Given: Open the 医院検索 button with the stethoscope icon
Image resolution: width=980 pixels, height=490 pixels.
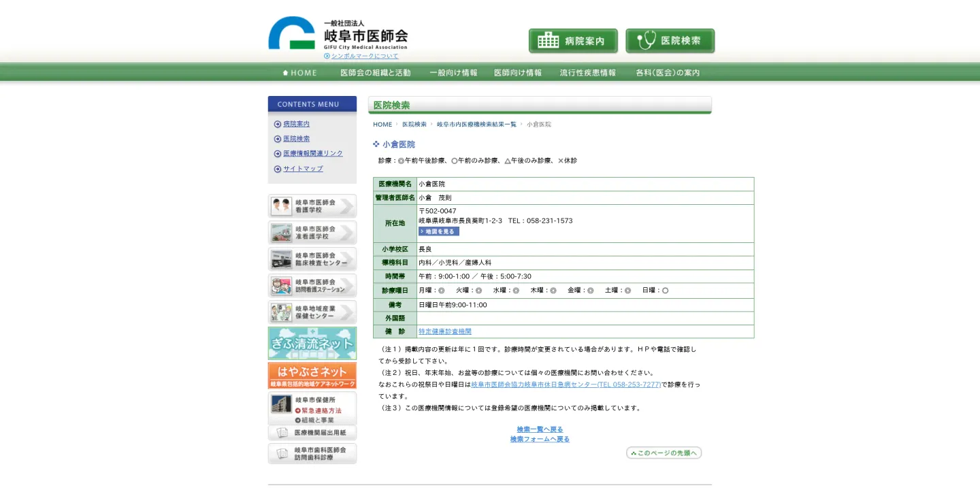Looking at the screenshot, I should (670, 41).
